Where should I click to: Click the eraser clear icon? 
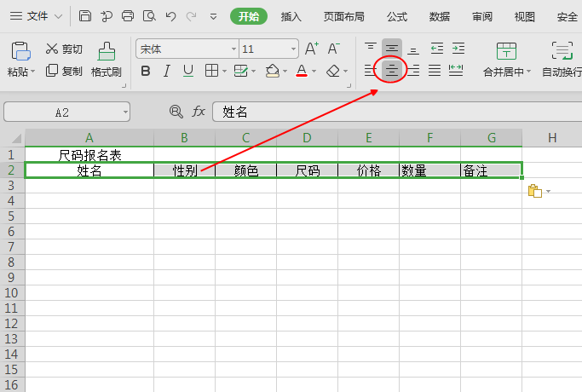tap(333, 71)
